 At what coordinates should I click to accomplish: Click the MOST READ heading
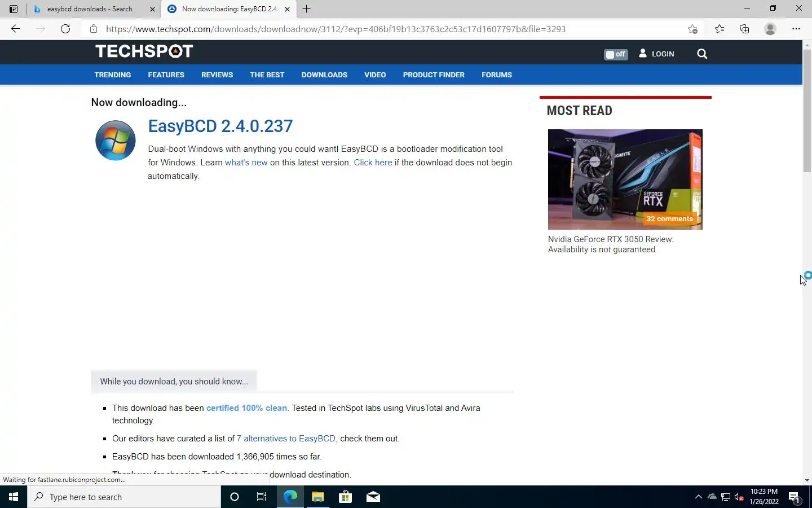[x=579, y=111]
